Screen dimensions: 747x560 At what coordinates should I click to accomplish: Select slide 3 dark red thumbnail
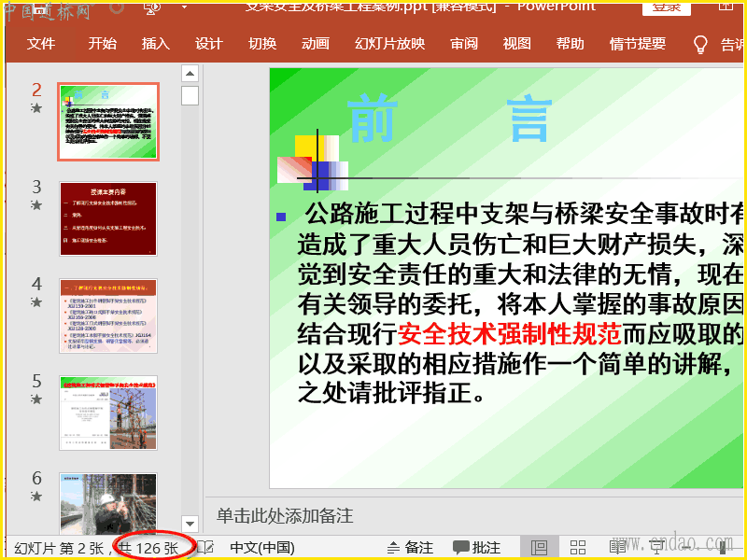[x=108, y=218]
